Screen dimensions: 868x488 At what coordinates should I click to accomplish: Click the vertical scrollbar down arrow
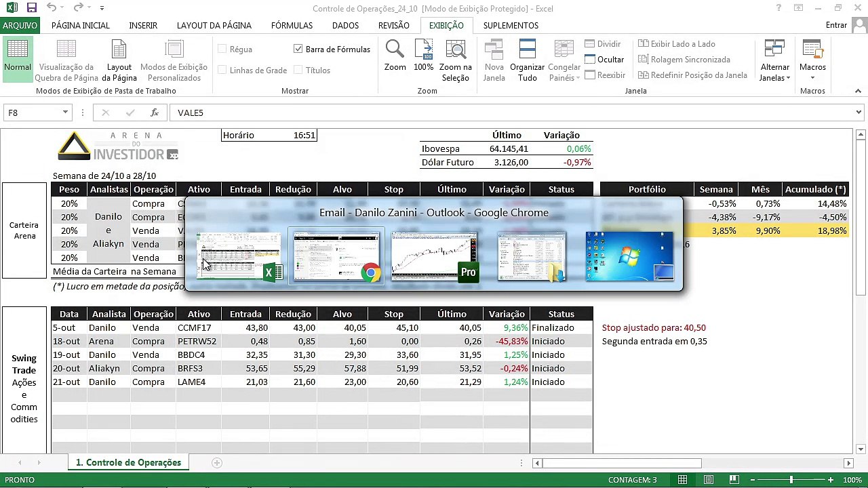point(861,449)
